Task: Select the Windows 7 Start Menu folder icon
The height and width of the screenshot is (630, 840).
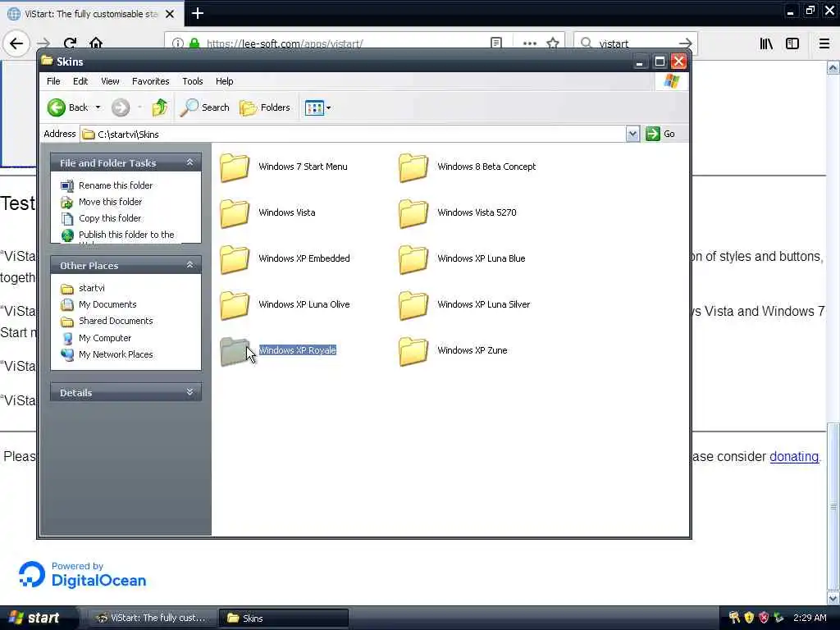Action: point(235,167)
